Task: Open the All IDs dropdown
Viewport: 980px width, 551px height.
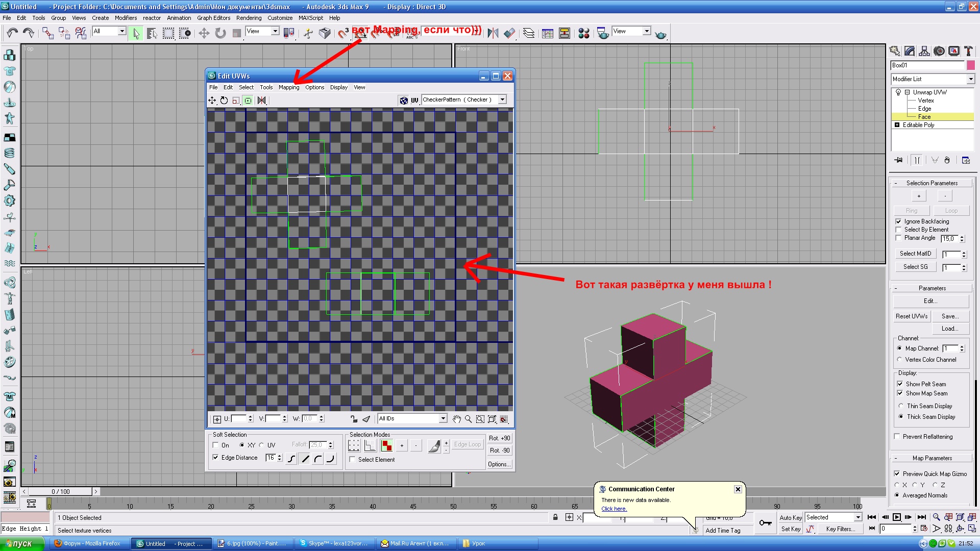Action: [443, 419]
